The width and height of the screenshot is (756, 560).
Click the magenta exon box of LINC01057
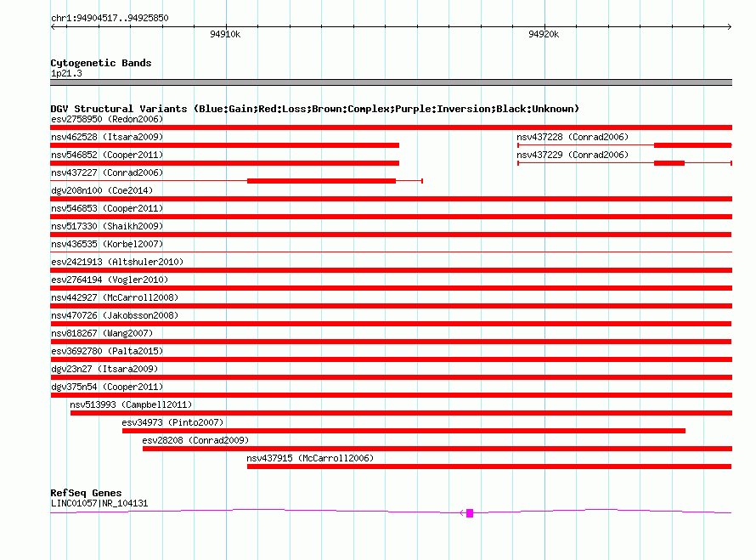click(x=470, y=513)
